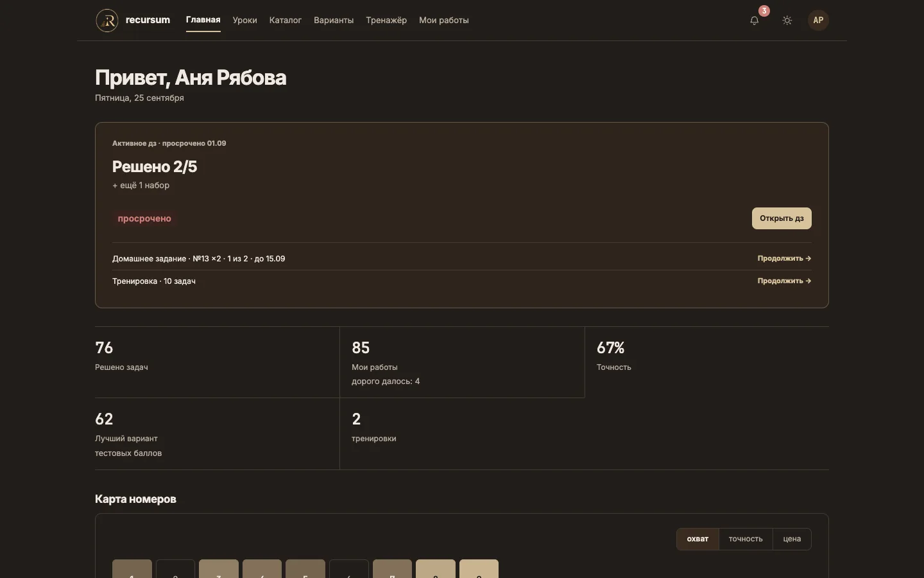Click the Карта номеров heading

(x=135, y=499)
